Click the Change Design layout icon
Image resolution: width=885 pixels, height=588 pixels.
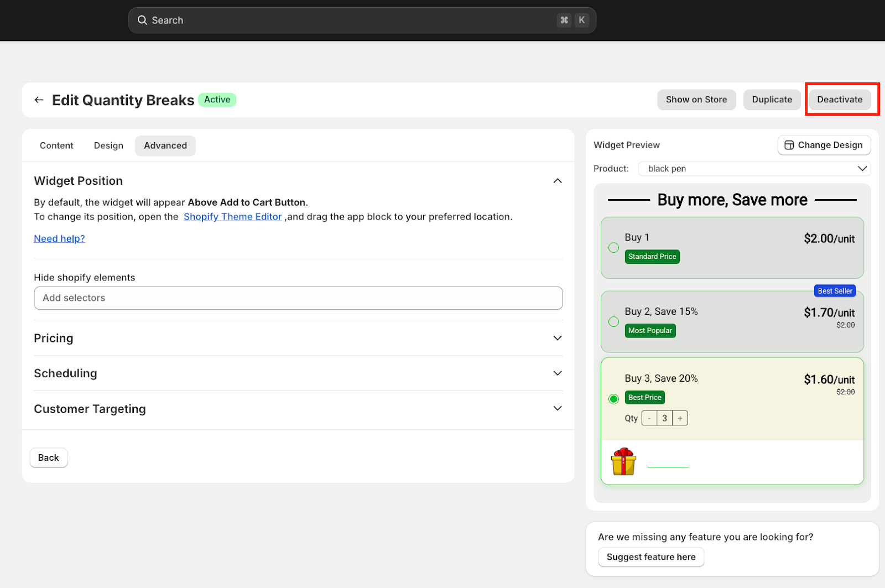pos(789,145)
